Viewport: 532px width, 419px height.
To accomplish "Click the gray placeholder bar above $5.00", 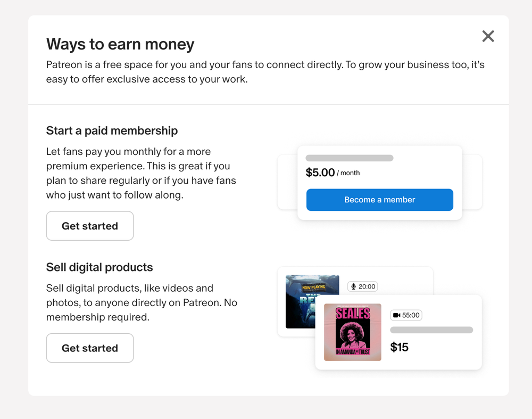I will coord(349,158).
